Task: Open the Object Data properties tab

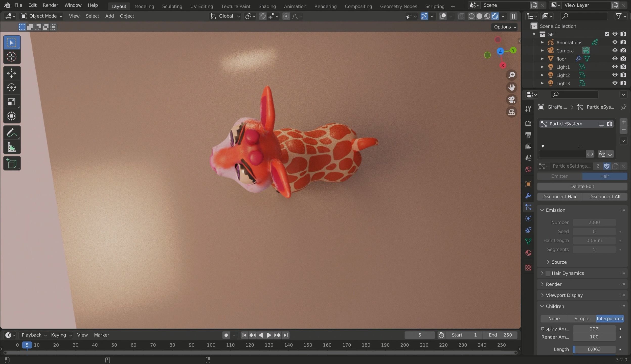Action: click(x=528, y=241)
